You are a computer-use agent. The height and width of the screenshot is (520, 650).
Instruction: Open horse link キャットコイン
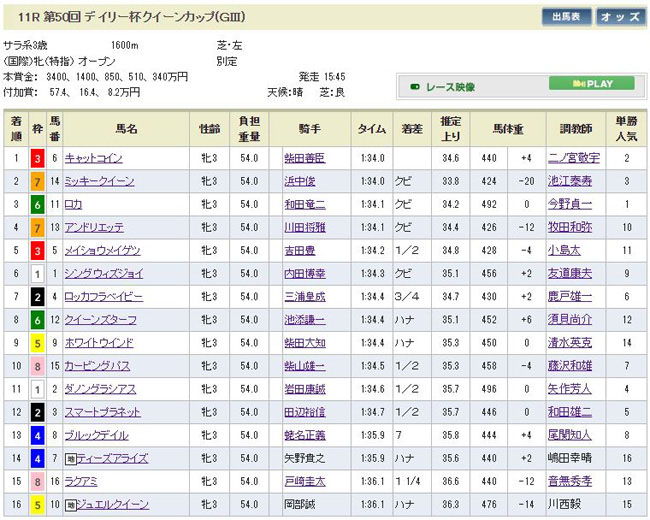click(x=93, y=158)
